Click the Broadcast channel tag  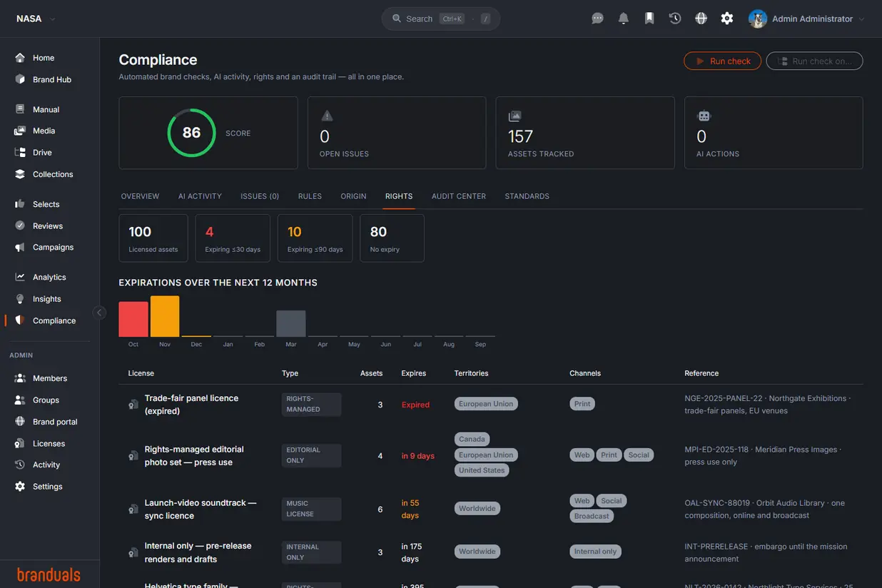592,516
